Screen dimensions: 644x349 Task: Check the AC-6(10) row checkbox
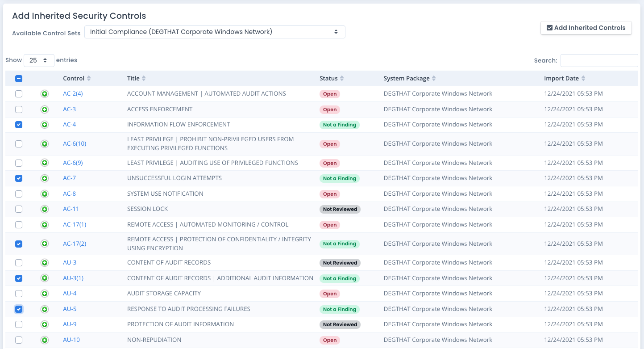(19, 144)
